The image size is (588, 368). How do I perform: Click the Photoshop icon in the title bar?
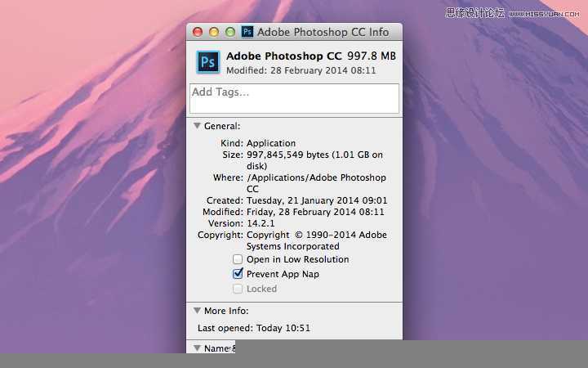(247, 32)
